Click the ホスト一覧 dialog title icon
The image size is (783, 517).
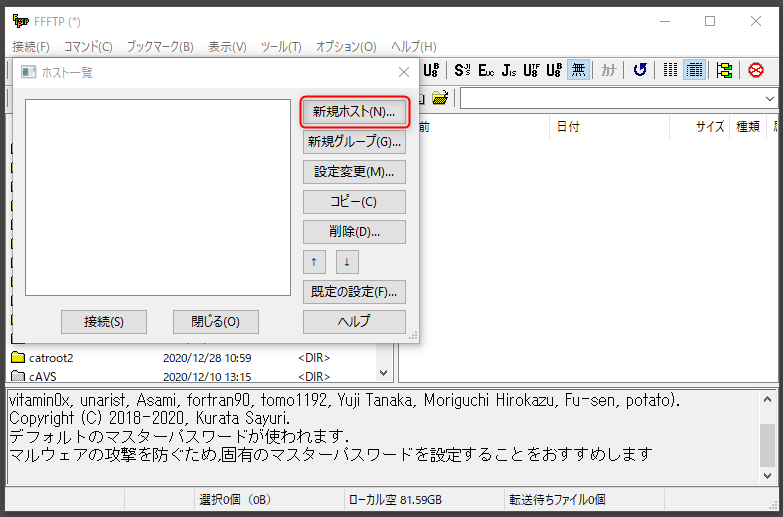point(28,72)
